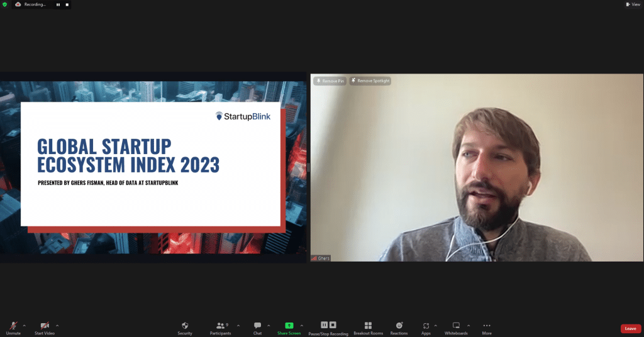The image size is (644, 337).
Task: Stop the recording in bottom toolbar
Action: coord(333,324)
